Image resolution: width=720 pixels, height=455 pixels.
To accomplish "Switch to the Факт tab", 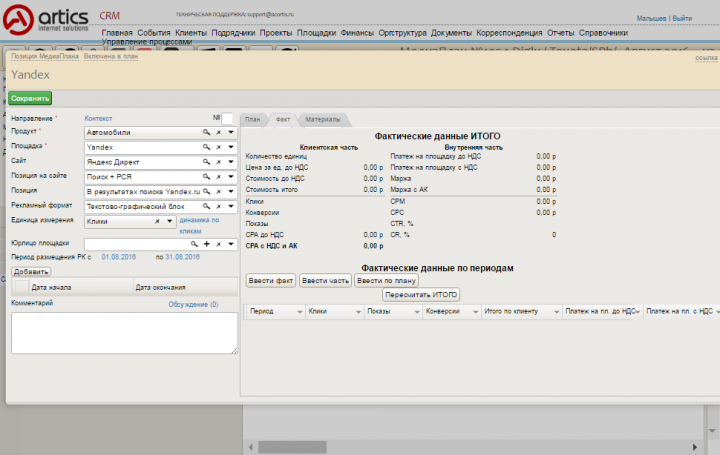I will pyautogui.click(x=283, y=119).
